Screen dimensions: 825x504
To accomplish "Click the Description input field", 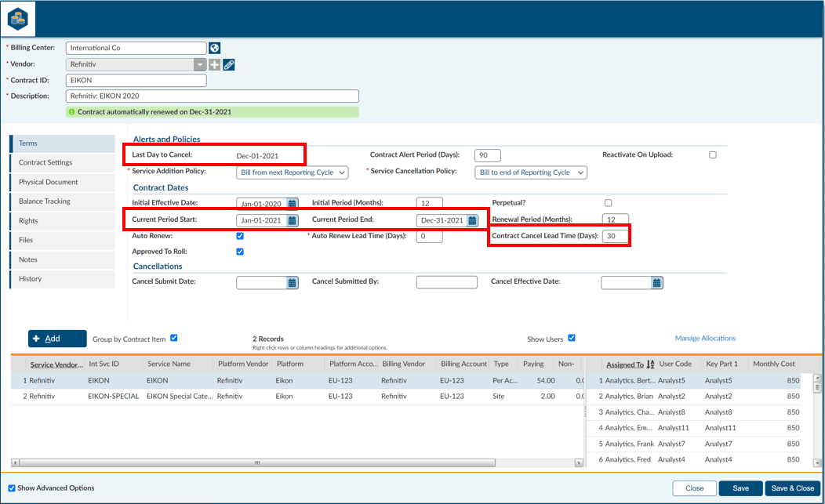I will tap(212, 96).
